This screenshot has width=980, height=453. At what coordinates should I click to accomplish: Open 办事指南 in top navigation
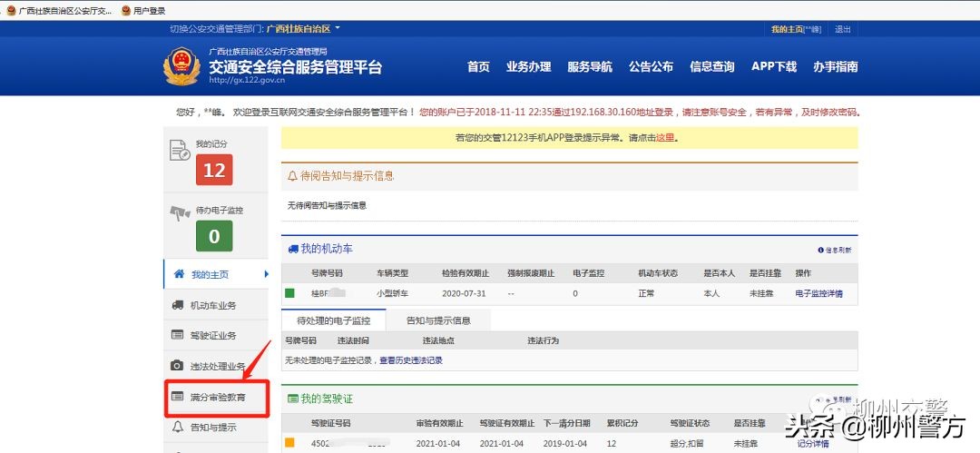click(x=836, y=67)
